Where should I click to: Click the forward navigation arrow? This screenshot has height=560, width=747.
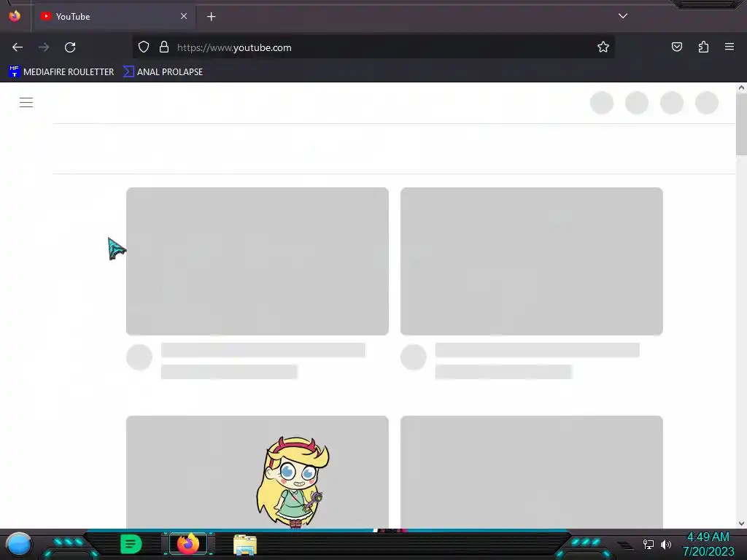click(44, 47)
